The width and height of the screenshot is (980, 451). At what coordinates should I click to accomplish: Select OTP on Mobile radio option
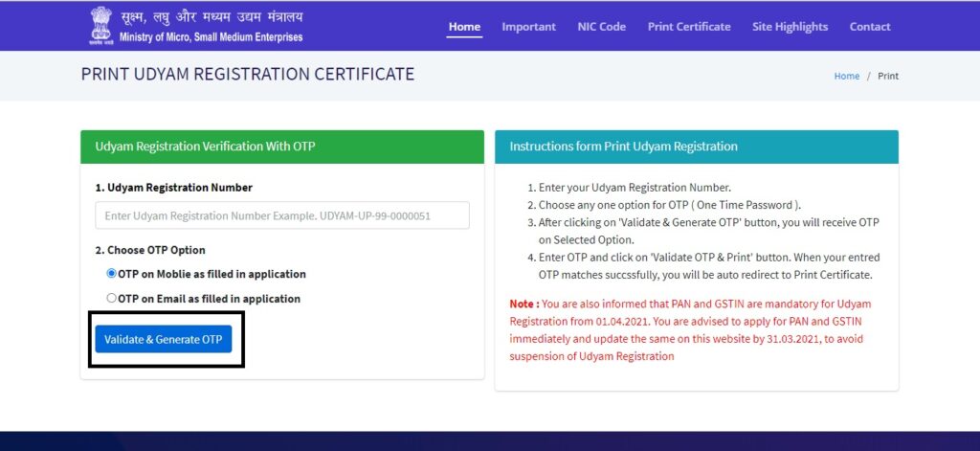click(111, 273)
